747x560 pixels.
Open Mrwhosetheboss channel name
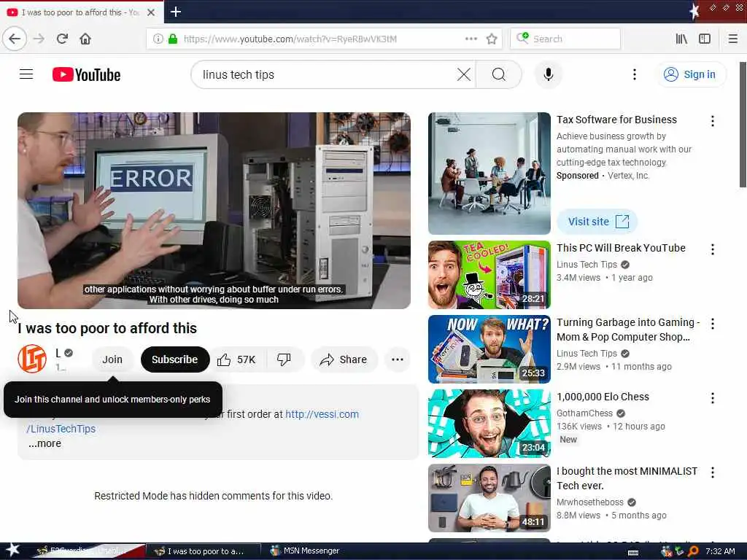click(x=589, y=502)
